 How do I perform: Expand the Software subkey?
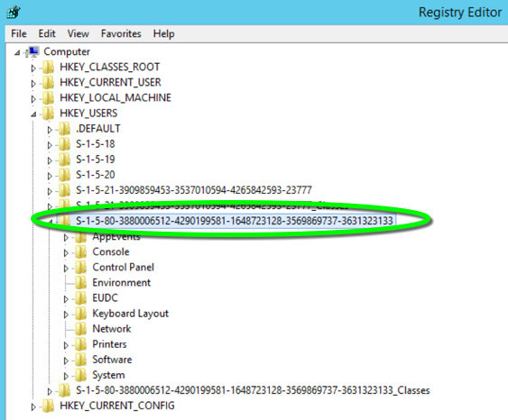[x=66, y=361]
